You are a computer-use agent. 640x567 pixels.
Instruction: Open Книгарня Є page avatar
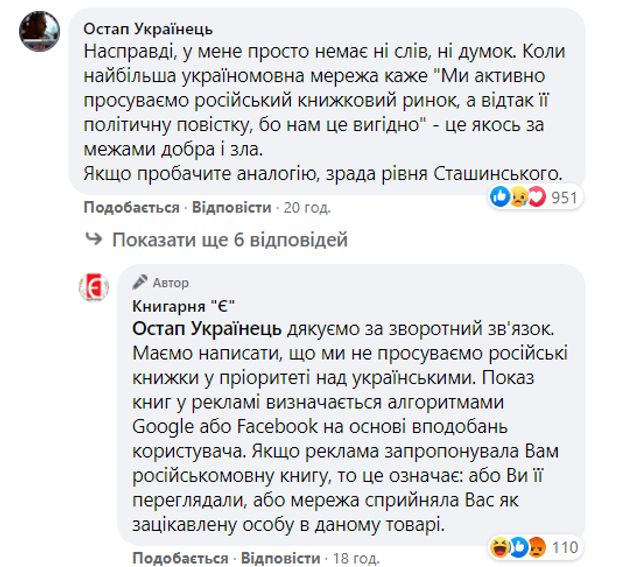[x=94, y=287]
